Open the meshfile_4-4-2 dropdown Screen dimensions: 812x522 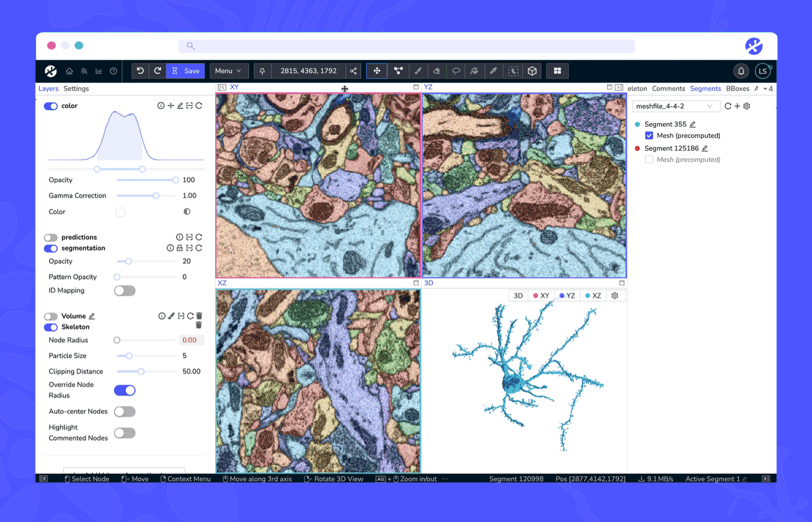pyautogui.click(x=675, y=106)
